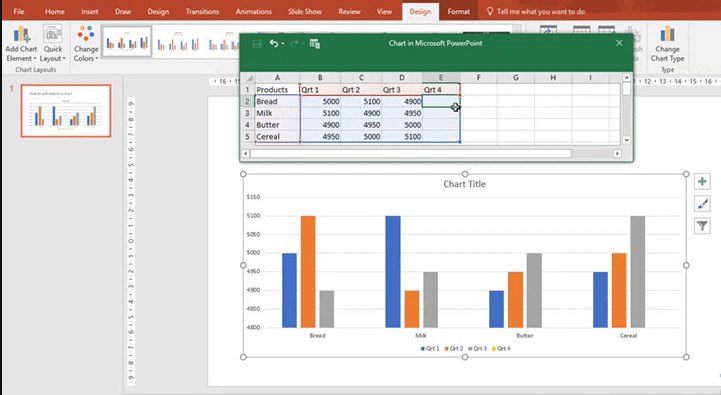Screen dimensions: 721x395
Task: Select slide 1 thumbnail
Action: click(x=66, y=111)
